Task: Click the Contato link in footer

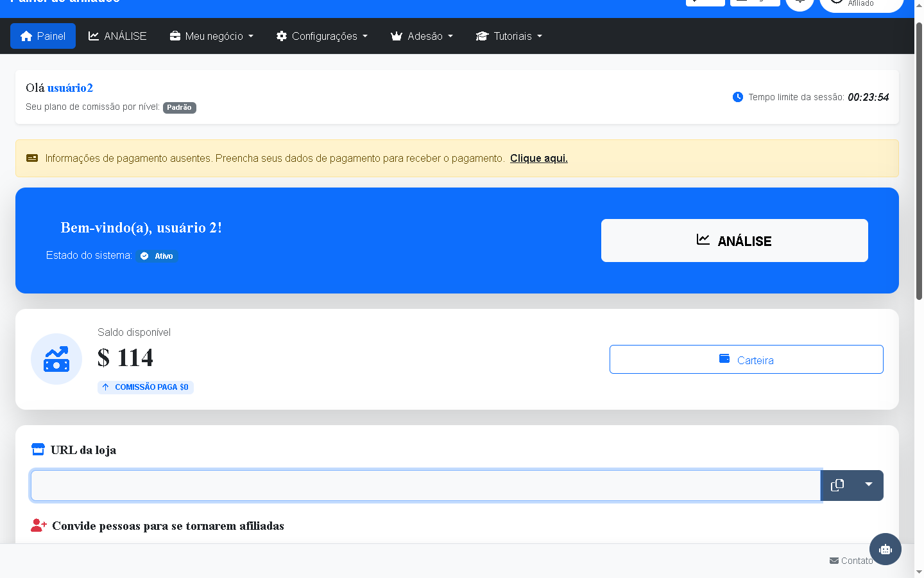Action: click(x=851, y=561)
